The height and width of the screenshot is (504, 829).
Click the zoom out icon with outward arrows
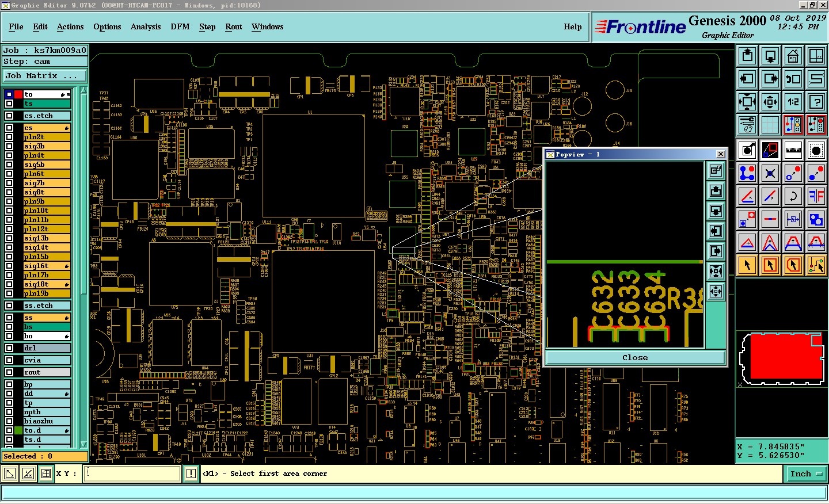(770, 102)
